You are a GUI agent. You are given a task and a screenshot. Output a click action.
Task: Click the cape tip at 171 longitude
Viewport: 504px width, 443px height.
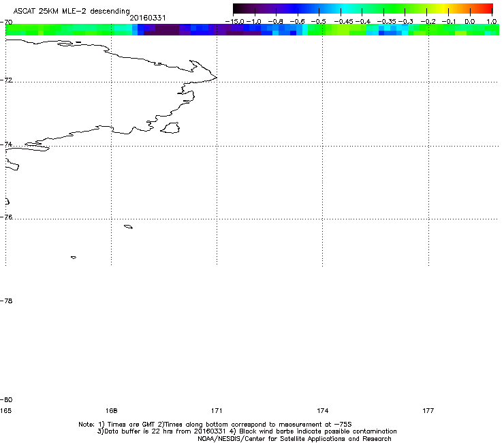[x=217, y=77]
